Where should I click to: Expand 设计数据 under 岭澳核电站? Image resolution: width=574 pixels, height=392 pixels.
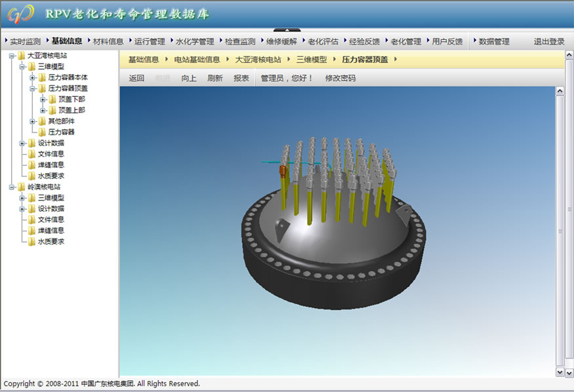click(x=22, y=208)
